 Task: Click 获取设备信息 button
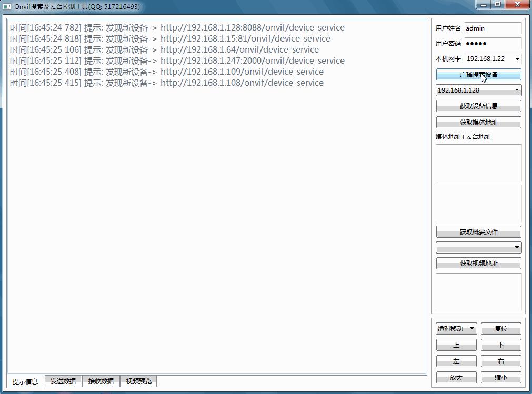478,106
